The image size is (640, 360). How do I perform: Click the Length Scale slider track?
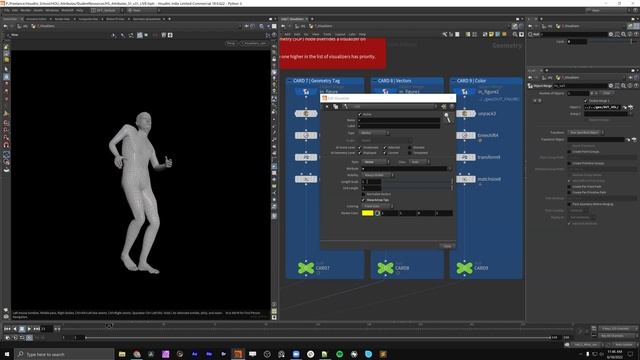(416, 182)
